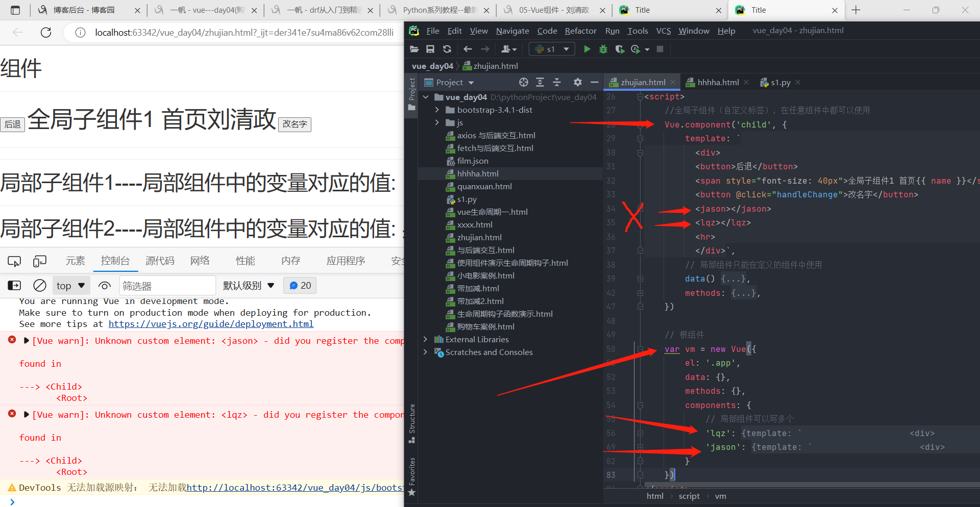Expand Scratches and Consoles node
The width and height of the screenshot is (980, 507).
click(426, 352)
